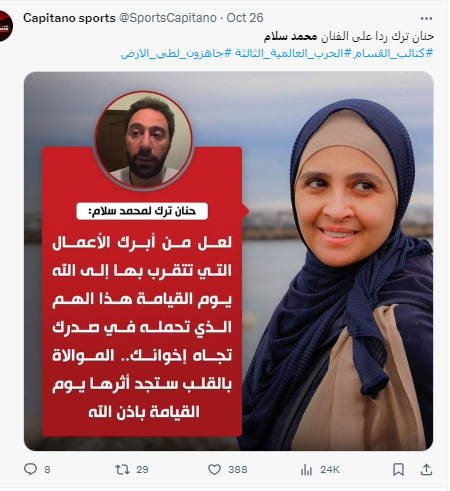The height and width of the screenshot is (491, 450).
Task: Click the 29 reposts count
Action: point(142,470)
